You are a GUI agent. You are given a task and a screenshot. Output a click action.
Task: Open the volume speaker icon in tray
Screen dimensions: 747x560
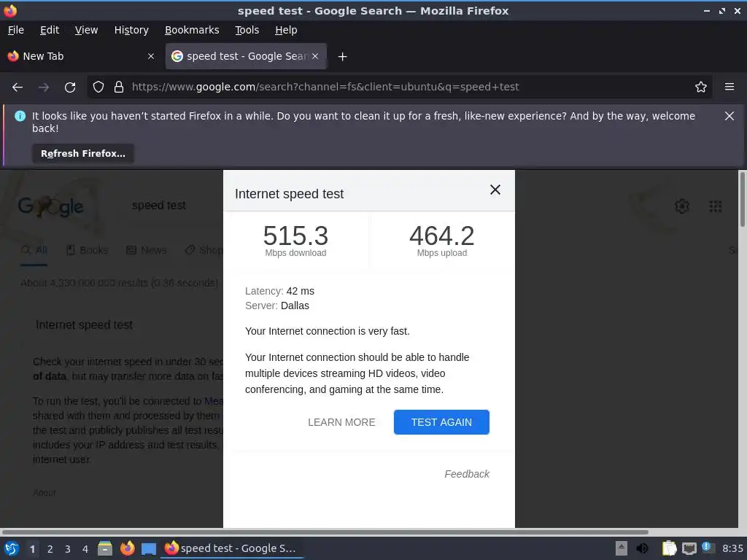643,548
